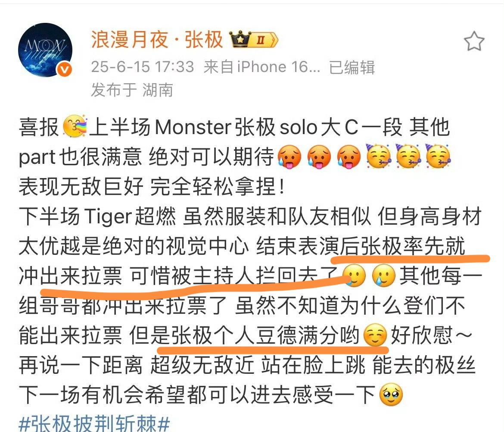Image resolution: width=504 pixels, height=432 pixels.
Task: Click the 来自 iPhone 16 source text
Action: point(262,67)
